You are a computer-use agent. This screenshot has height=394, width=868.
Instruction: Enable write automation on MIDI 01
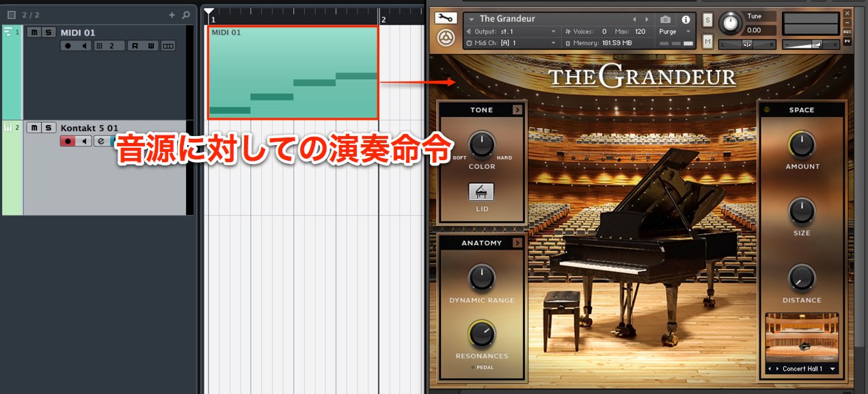point(151,46)
